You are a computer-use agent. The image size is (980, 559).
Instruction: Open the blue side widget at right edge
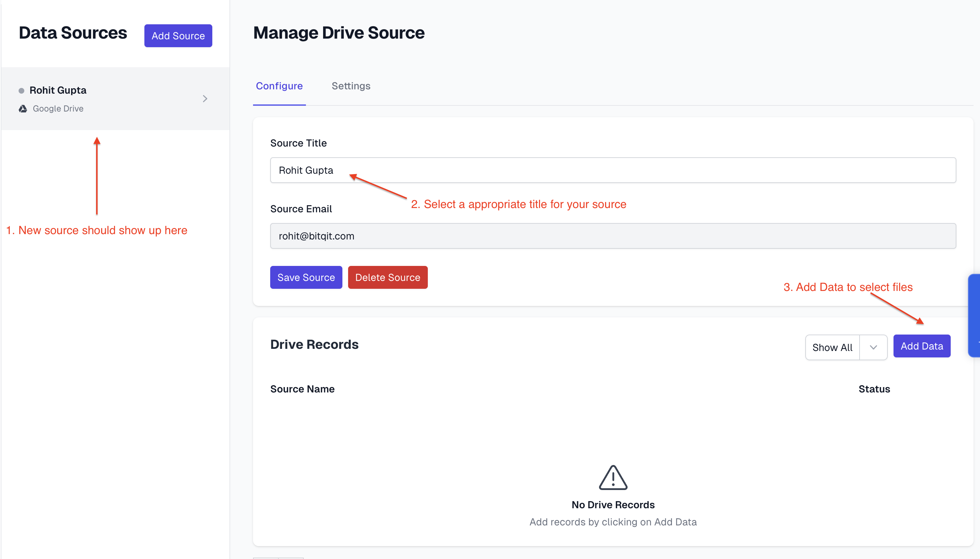[x=974, y=315]
